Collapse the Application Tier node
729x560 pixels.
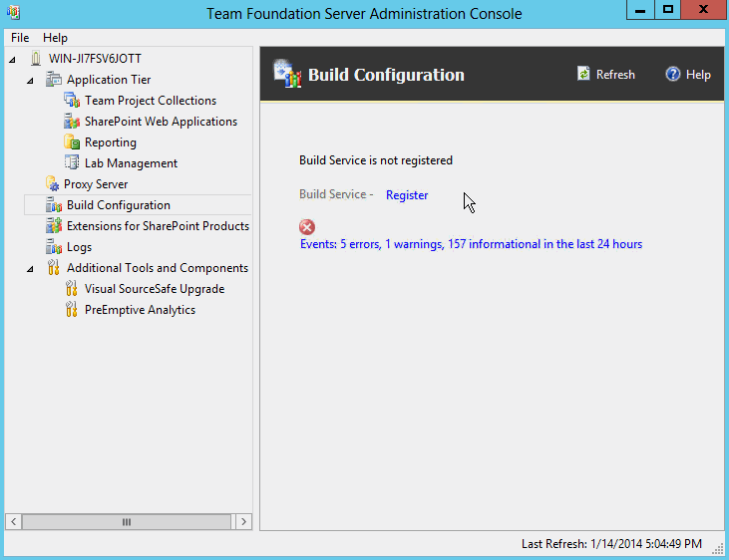(x=30, y=80)
